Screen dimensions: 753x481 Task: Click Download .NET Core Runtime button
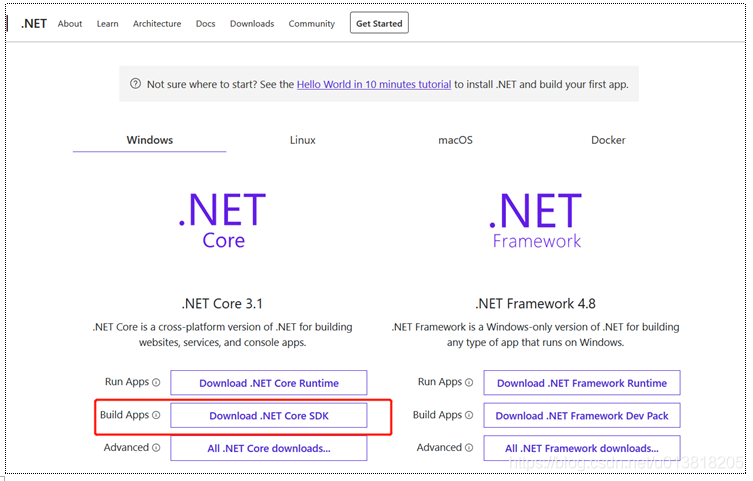tap(269, 383)
